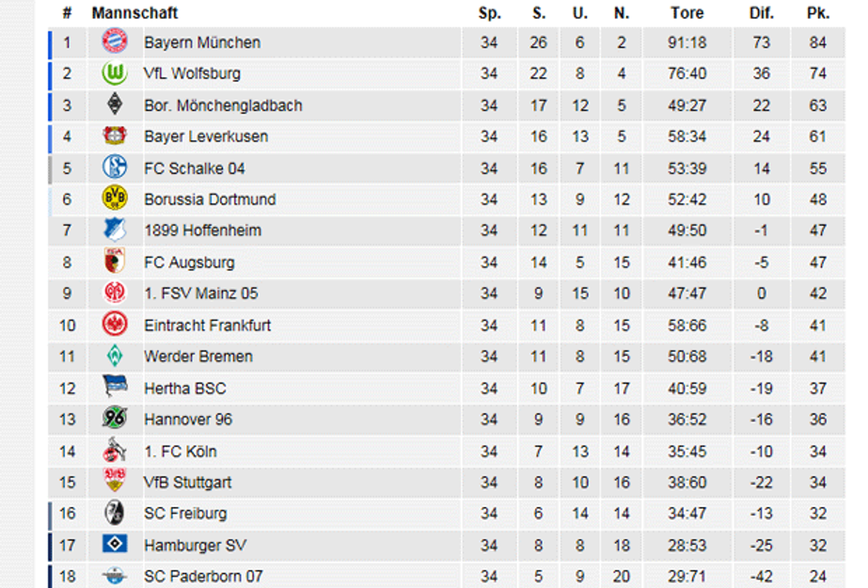Click the Mannschaft column header
Viewport: 868px width, 588px height.
tap(135, 13)
